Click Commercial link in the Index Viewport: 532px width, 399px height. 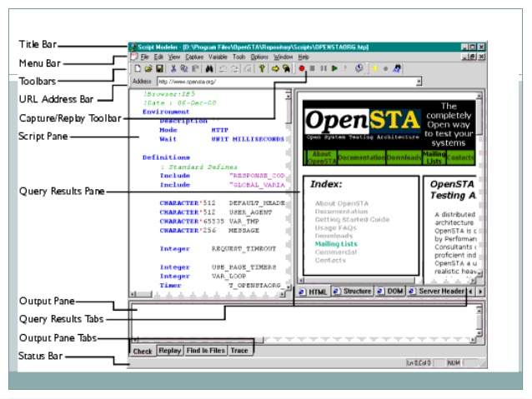pyautogui.click(x=335, y=252)
